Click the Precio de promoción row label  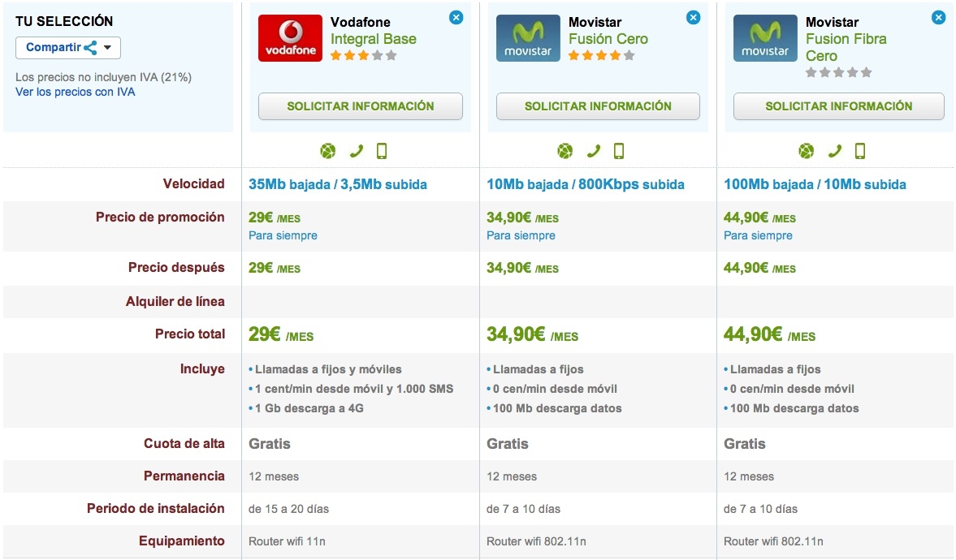point(160,218)
